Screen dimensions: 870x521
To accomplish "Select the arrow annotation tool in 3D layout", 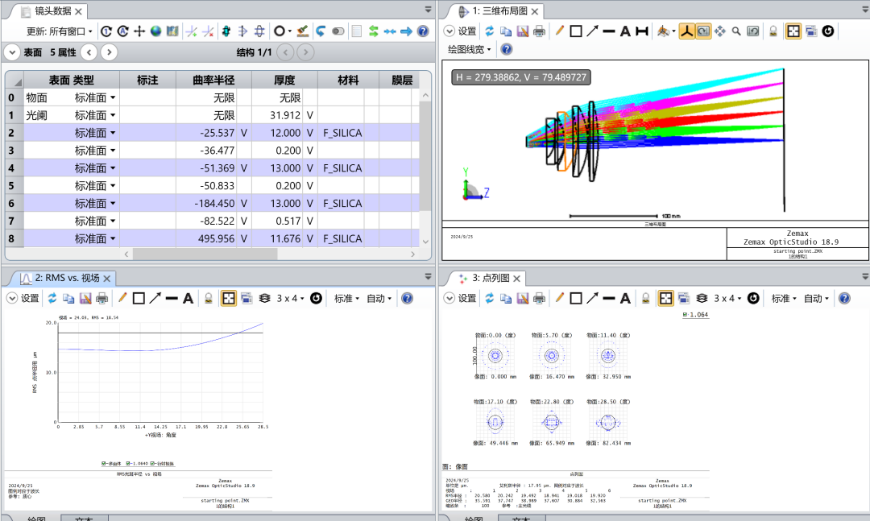I will 592,31.
